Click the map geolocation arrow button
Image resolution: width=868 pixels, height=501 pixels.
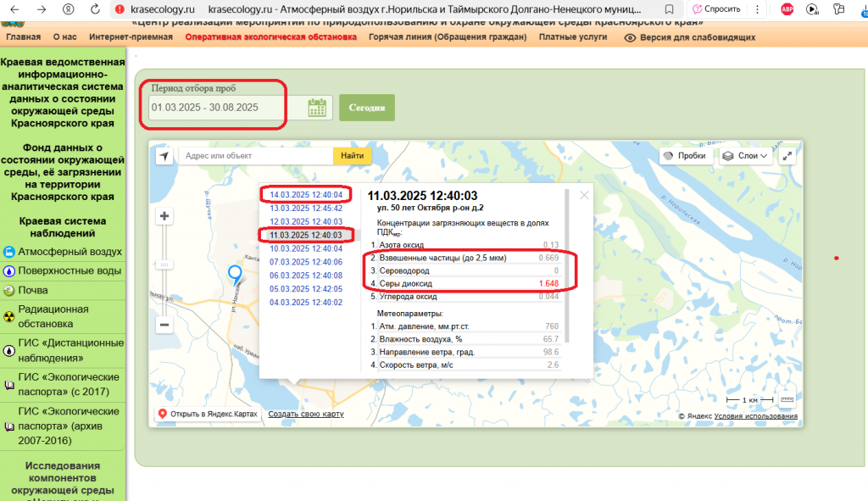click(x=164, y=156)
